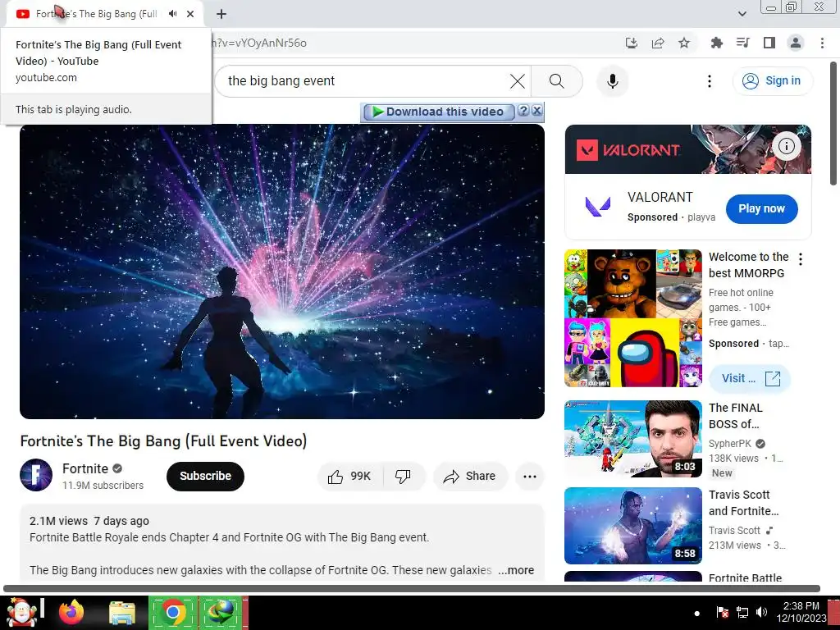This screenshot has height=630, width=840.
Task: Open Travis Scott and Fortnite thumbnail
Action: [x=632, y=526]
